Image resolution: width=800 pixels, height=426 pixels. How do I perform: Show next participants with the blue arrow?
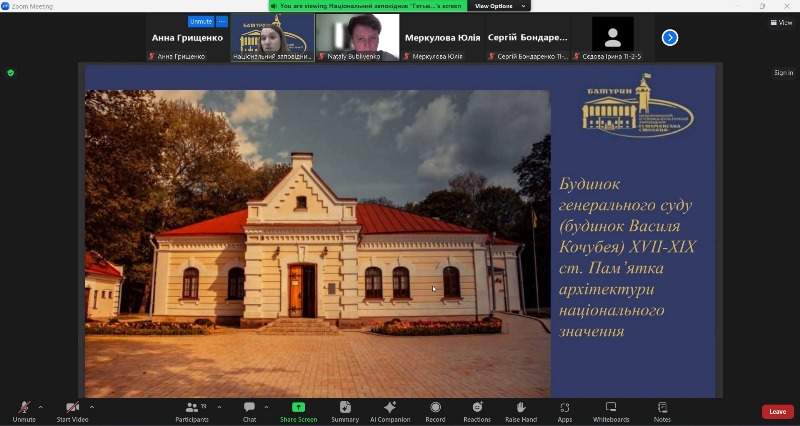[x=670, y=38]
